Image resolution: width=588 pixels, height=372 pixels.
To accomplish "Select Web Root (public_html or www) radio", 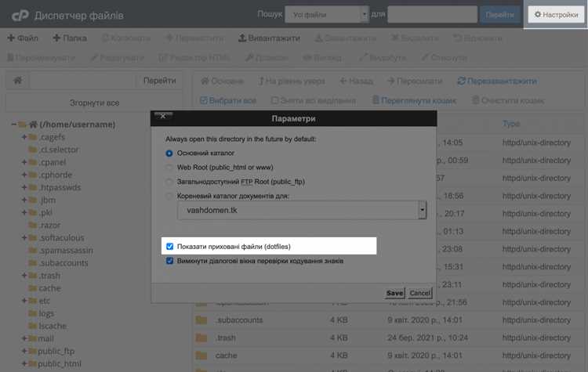I will (x=169, y=168).
